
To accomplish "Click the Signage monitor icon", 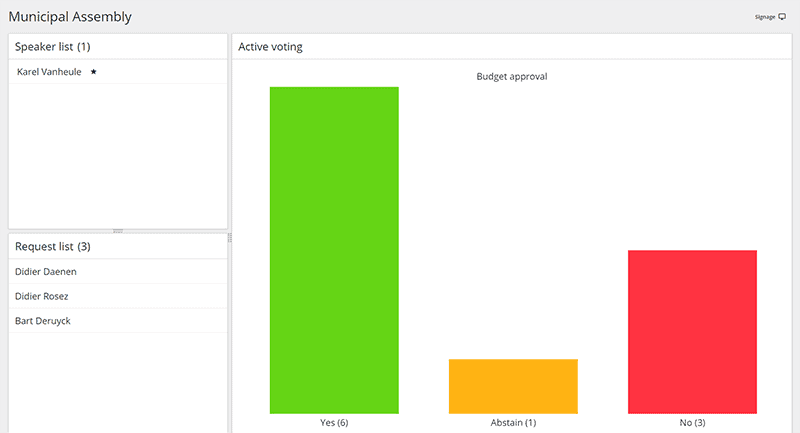I will [x=782, y=17].
